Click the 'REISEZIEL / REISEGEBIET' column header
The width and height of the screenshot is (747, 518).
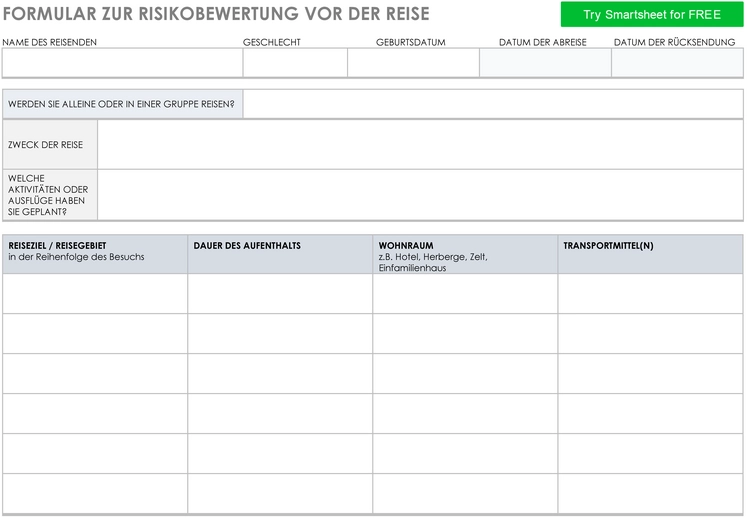coord(95,254)
